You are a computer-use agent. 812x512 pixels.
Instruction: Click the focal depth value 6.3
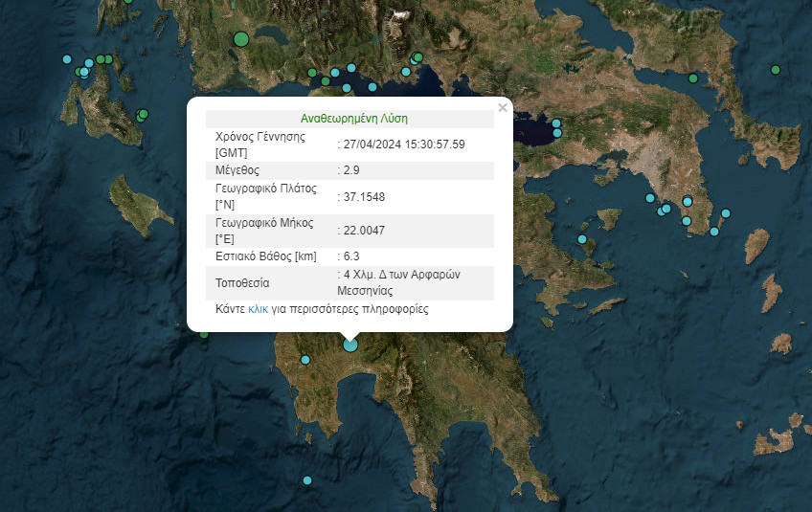click(351, 256)
